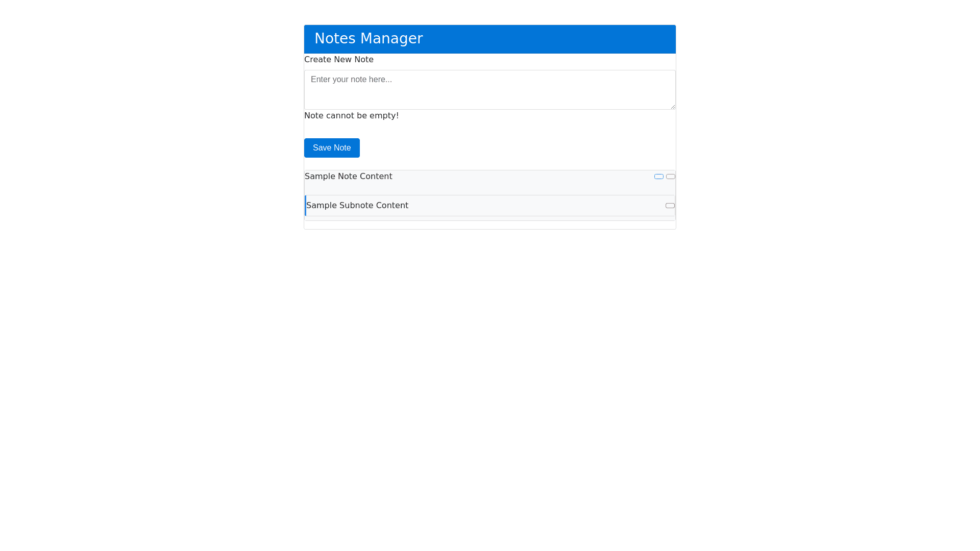Image resolution: width=980 pixels, height=551 pixels.
Task: Click the white panel bottom margin under notes
Action: [x=490, y=225]
